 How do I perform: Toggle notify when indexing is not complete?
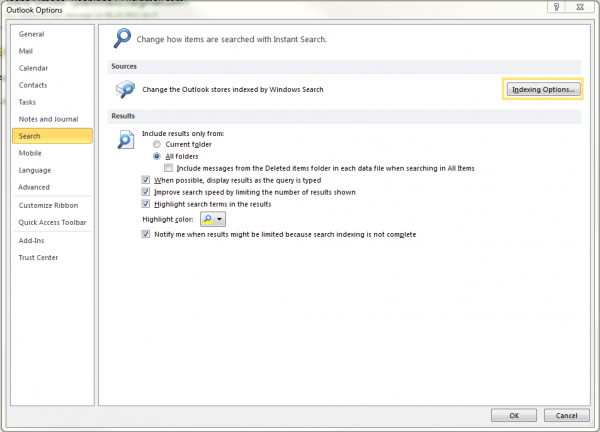coord(146,234)
